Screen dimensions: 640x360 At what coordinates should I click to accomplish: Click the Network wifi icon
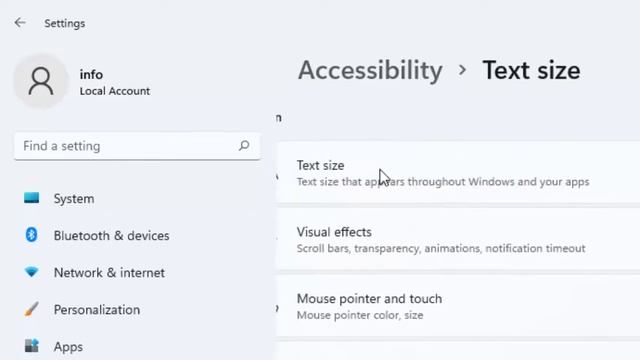[31, 272]
